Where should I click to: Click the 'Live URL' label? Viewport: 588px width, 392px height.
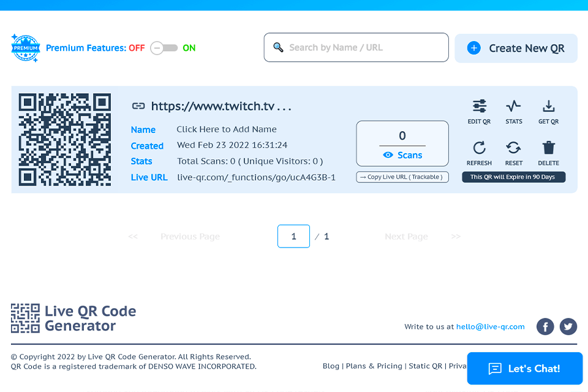tap(149, 177)
